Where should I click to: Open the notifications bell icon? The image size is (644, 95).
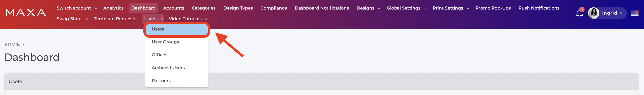click(x=579, y=13)
